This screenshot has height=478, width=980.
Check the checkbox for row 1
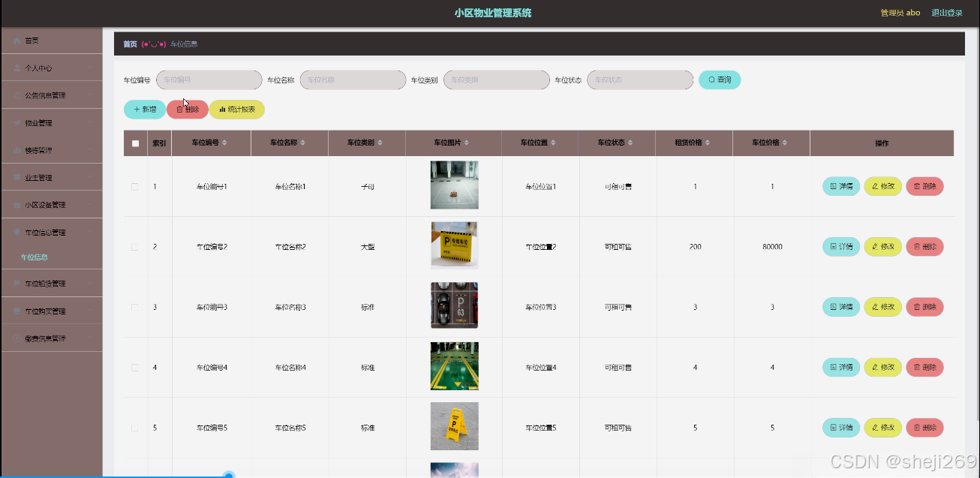(x=135, y=186)
